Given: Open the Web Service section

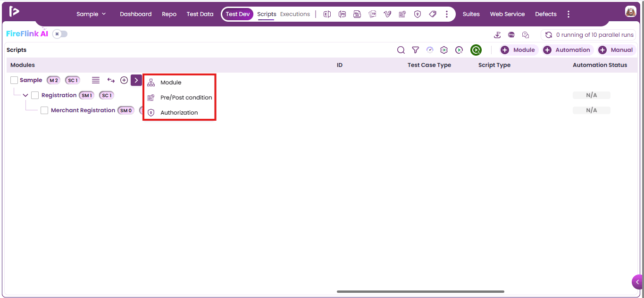Looking at the screenshot, I should tap(507, 14).
